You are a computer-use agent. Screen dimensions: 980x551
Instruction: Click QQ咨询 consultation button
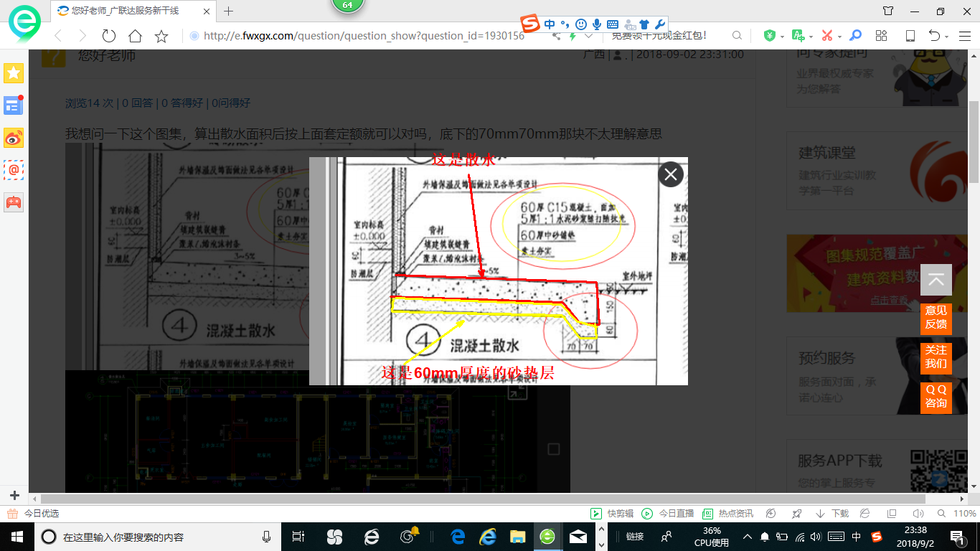coord(936,397)
